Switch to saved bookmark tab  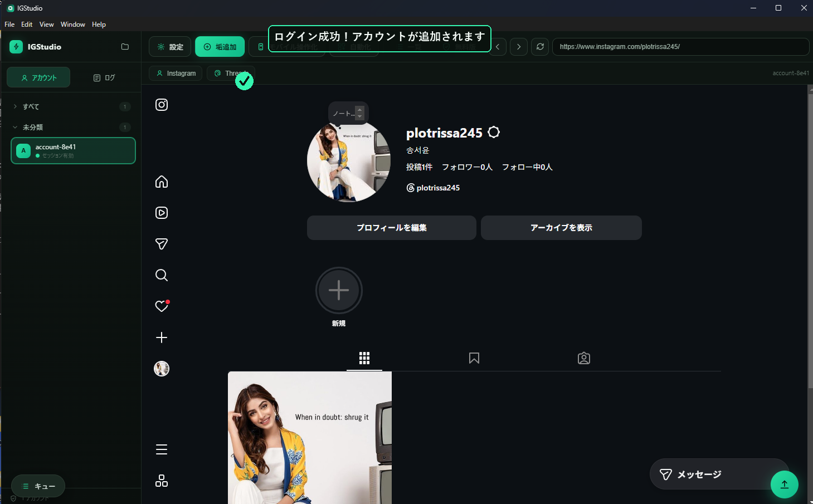pyautogui.click(x=474, y=358)
